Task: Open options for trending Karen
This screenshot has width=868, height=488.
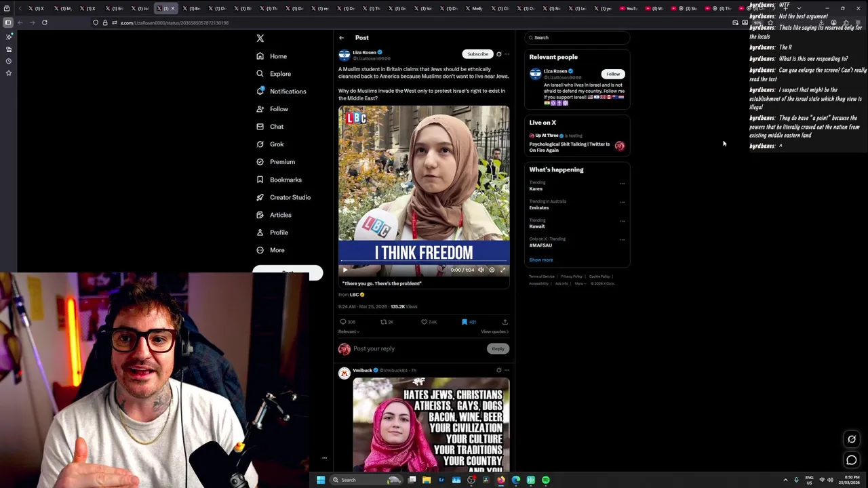Action: pos(622,184)
